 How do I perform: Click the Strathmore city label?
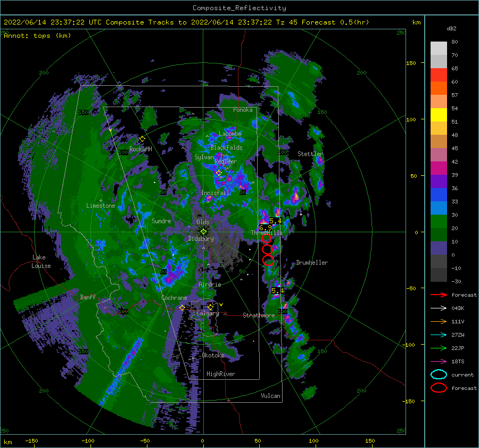pos(259,315)
